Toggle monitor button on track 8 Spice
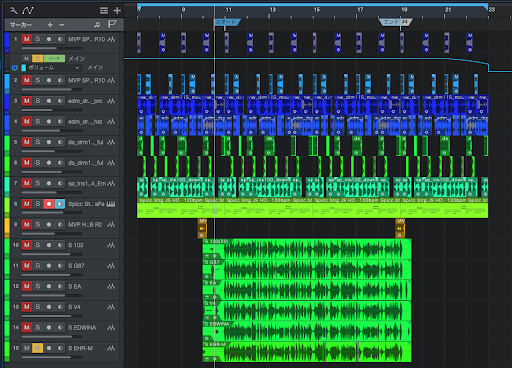 (60, 204)
